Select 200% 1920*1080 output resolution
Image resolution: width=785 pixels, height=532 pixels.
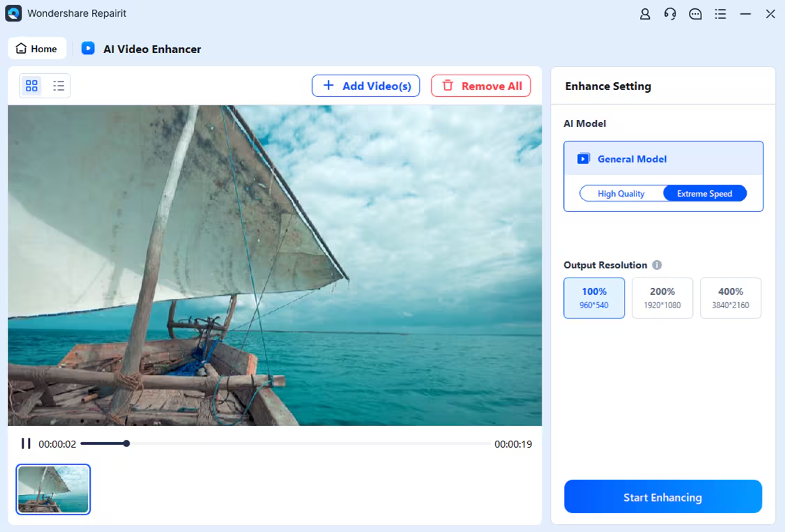point(662,298)
